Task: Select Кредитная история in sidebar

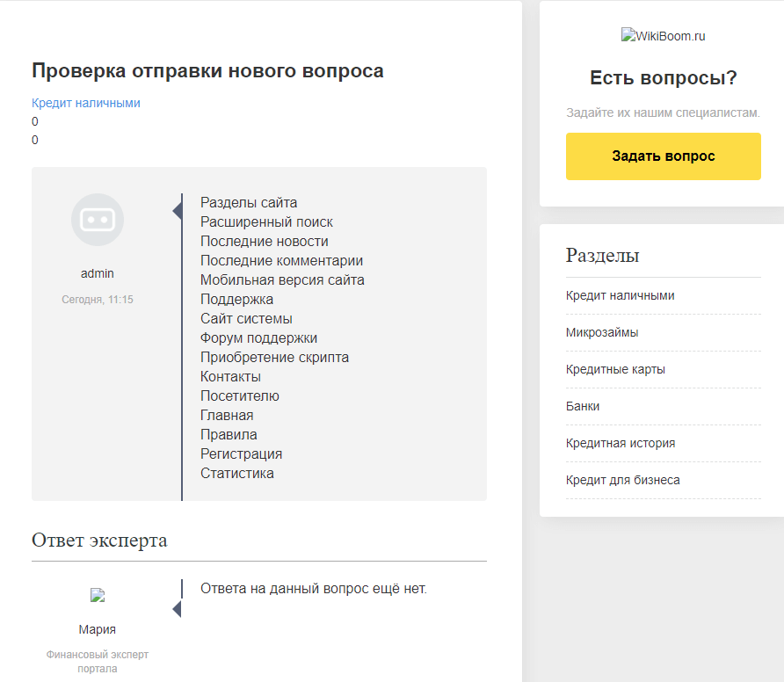Action: [x=621, y=443]
